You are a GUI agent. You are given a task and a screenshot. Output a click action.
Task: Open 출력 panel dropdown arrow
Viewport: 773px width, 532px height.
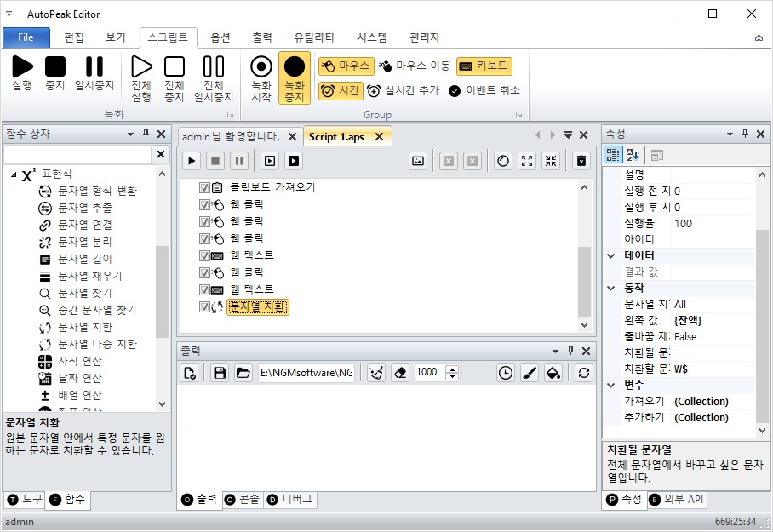pos(556,351)
